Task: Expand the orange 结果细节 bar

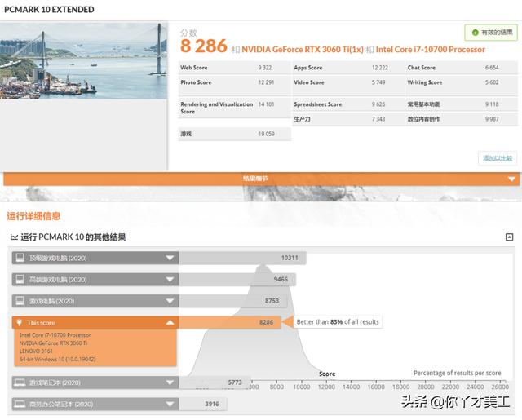Action: pyautogui.click(x=261, y=179)
